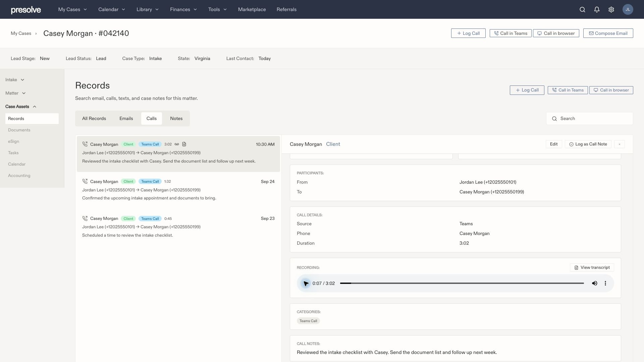644x362 pixels.
Task: Expand the Finances dropdown
Action: (183, 9)
